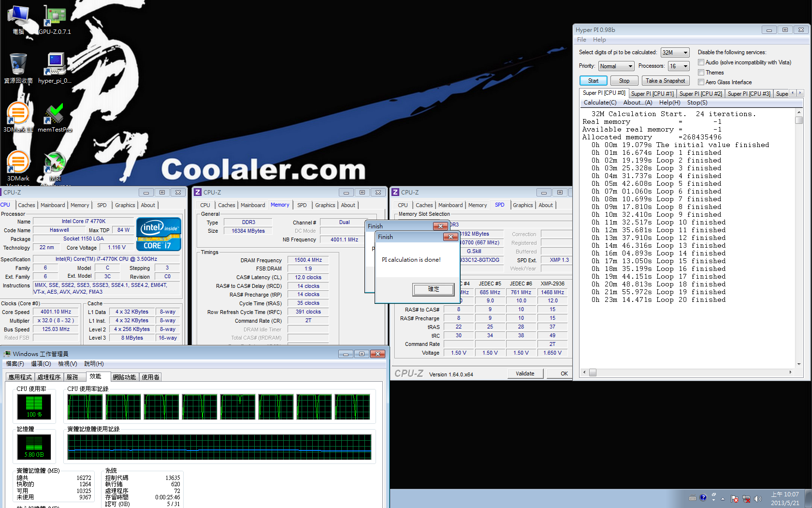
Task: Click the help question mark tray icon
Action: click(703, 498)
